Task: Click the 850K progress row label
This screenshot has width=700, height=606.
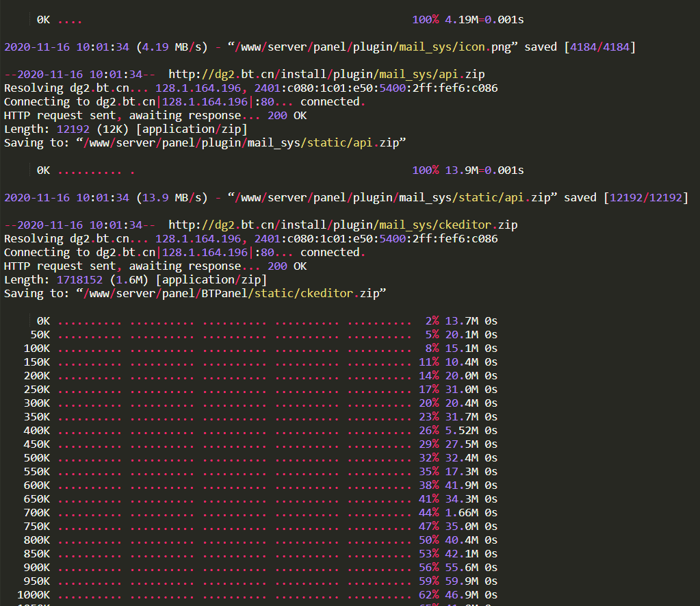Action: 36,554
